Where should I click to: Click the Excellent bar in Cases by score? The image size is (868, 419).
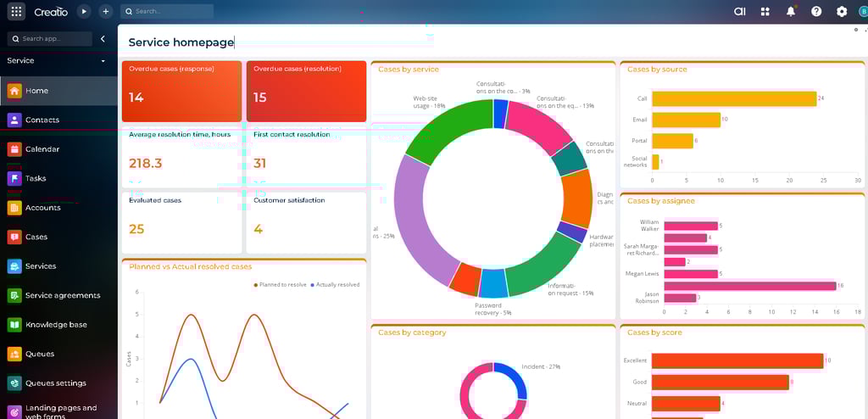click(737, 360)
